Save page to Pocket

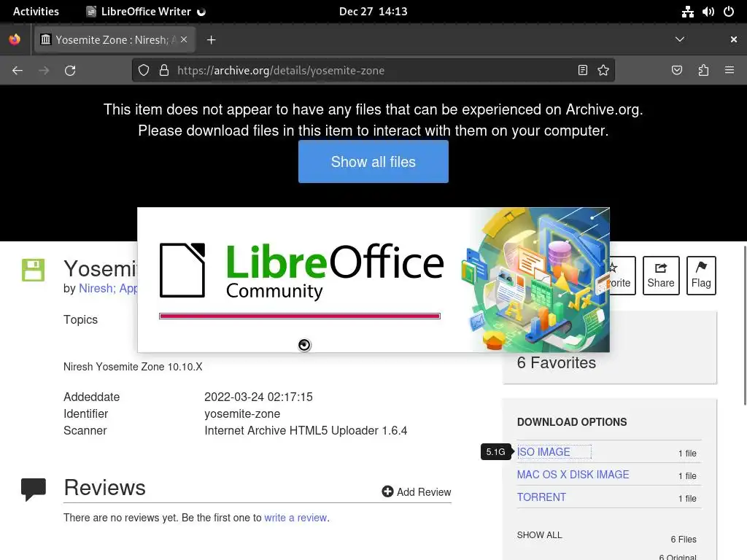click(x=676, y=71)
